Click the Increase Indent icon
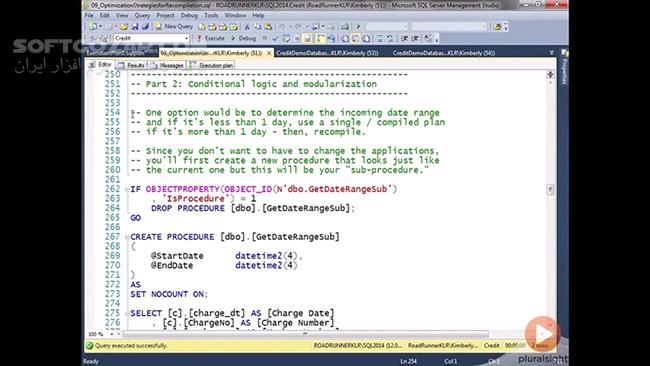The width and height of the screenshot is (650, 366). tap(415, 38)
